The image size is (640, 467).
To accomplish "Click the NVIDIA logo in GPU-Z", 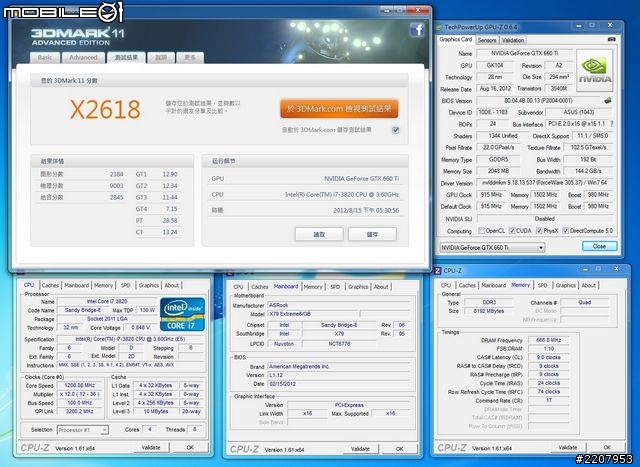I will (595, 71).
